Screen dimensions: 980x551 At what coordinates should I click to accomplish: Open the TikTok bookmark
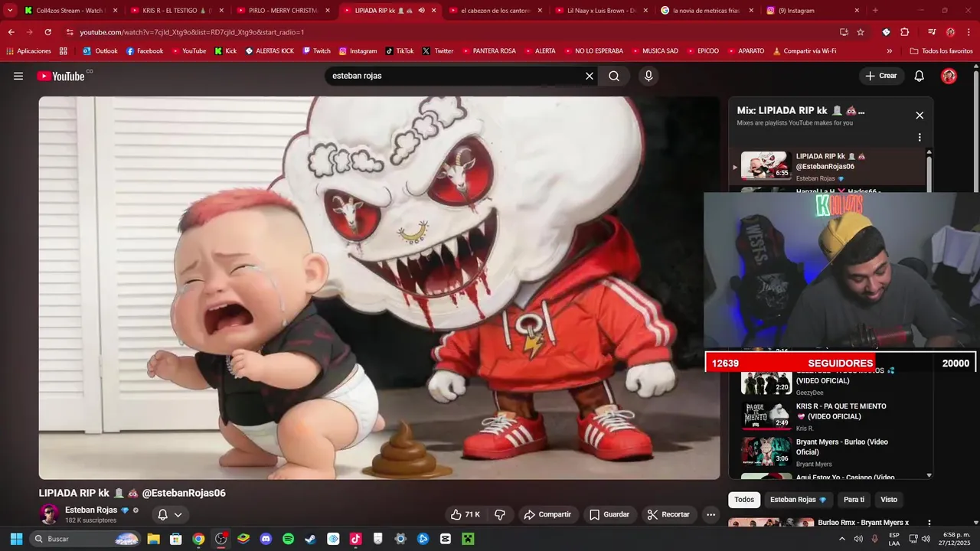click(400, 51)
